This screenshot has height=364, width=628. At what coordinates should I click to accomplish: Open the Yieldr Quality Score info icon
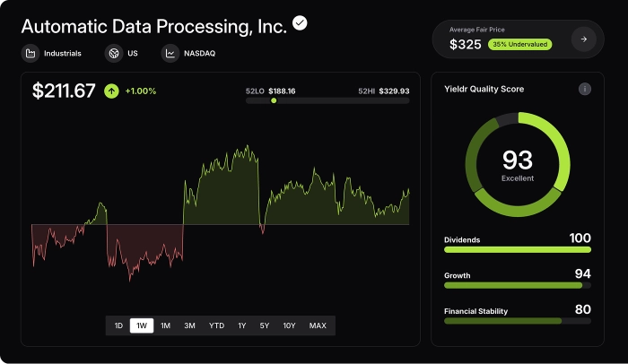click(584, 89)
